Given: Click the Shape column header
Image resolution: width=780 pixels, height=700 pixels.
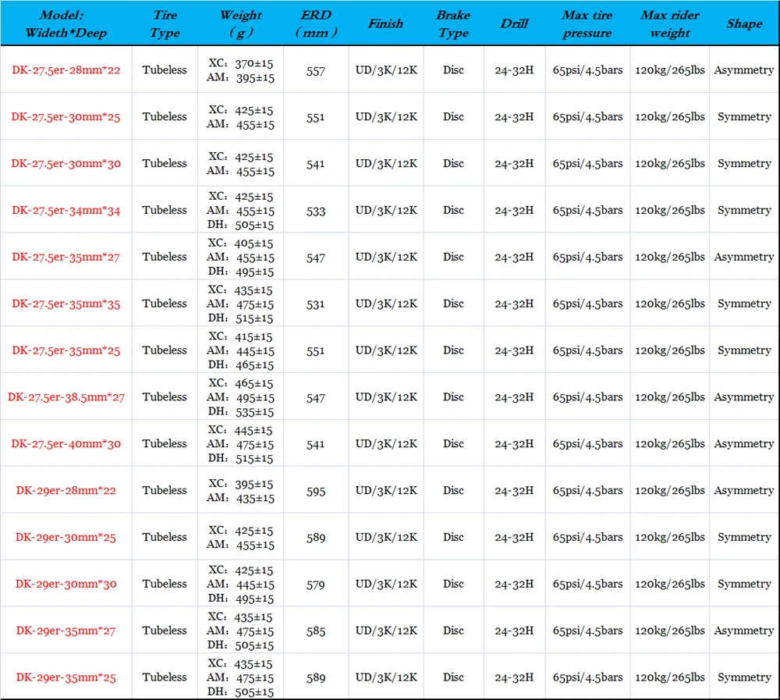Looking at the screenshot, I should [744, 24].
